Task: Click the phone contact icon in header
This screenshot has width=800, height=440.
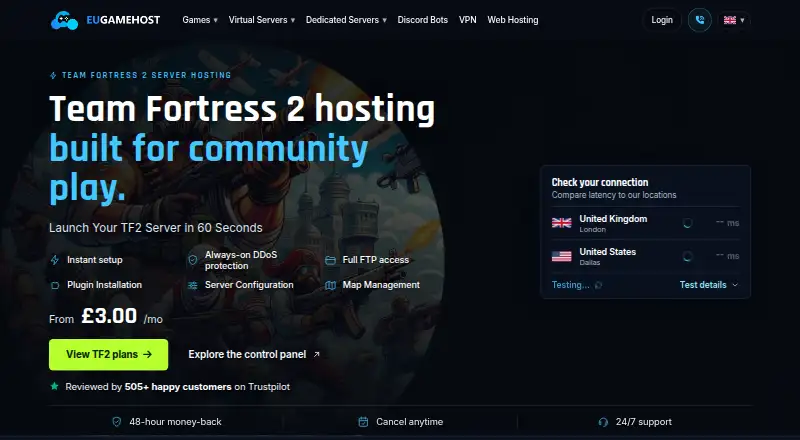Action: pos(699,20)
